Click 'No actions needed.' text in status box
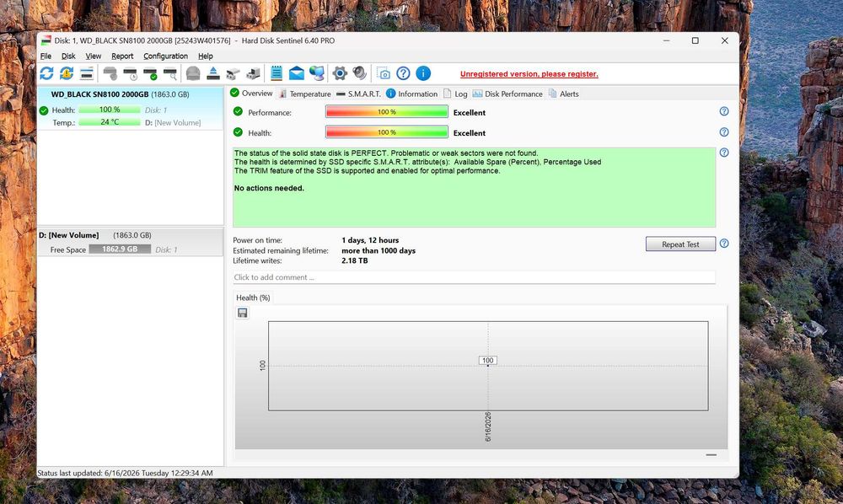The width and height of the screenshot is (843, 504). 269,188
